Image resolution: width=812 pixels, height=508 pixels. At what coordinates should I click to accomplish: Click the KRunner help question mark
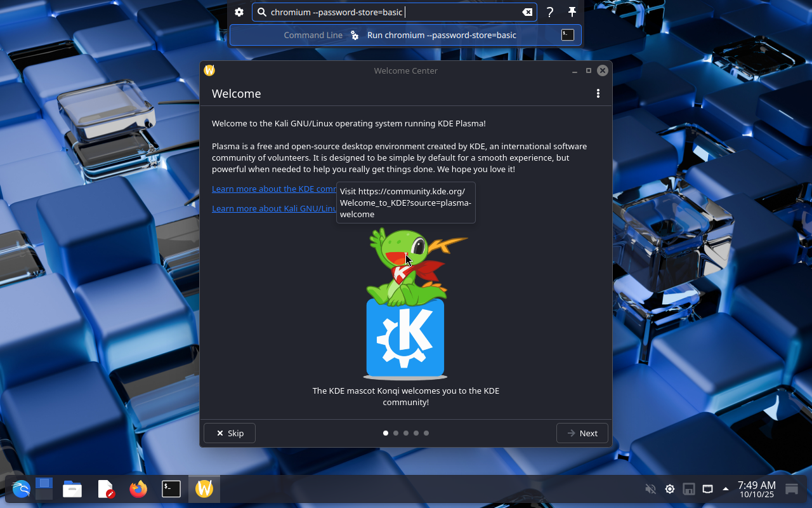(x=550, y=12)
